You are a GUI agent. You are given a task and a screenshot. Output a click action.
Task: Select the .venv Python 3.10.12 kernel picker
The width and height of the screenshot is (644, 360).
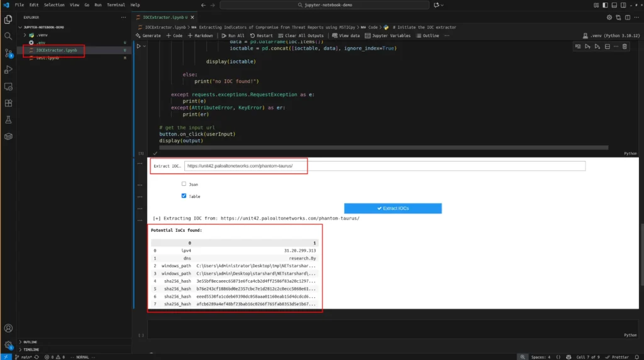[x=611, y=36]
